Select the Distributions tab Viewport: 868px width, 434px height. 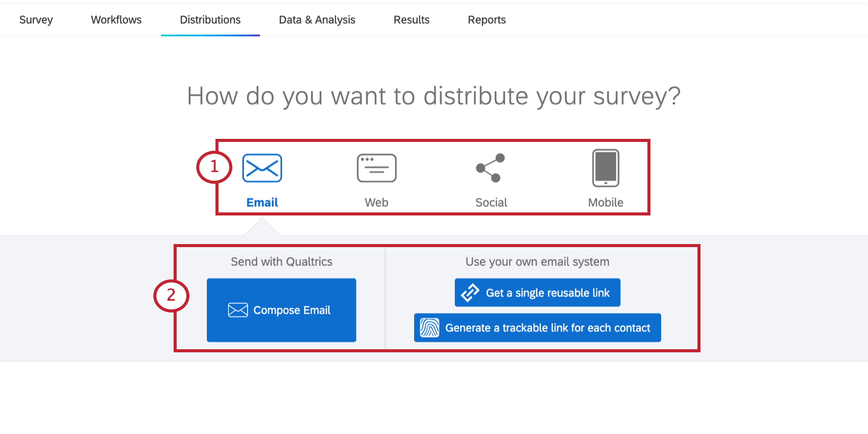click(x=210, y=20)
